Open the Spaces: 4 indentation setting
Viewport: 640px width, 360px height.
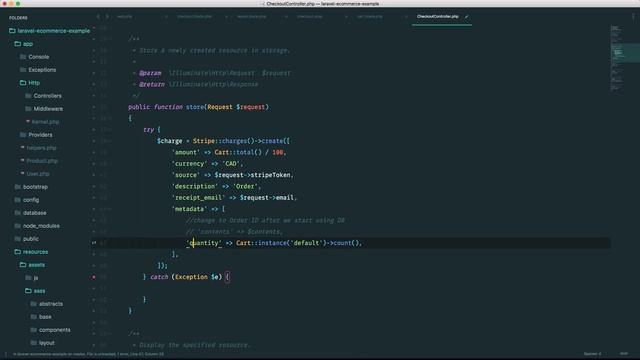pyautogui.click(x=593, y=354)
